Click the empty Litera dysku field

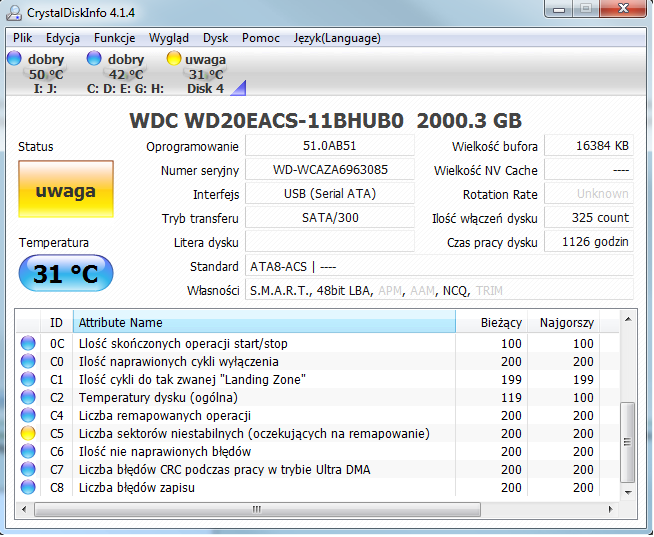pos(330,242)
